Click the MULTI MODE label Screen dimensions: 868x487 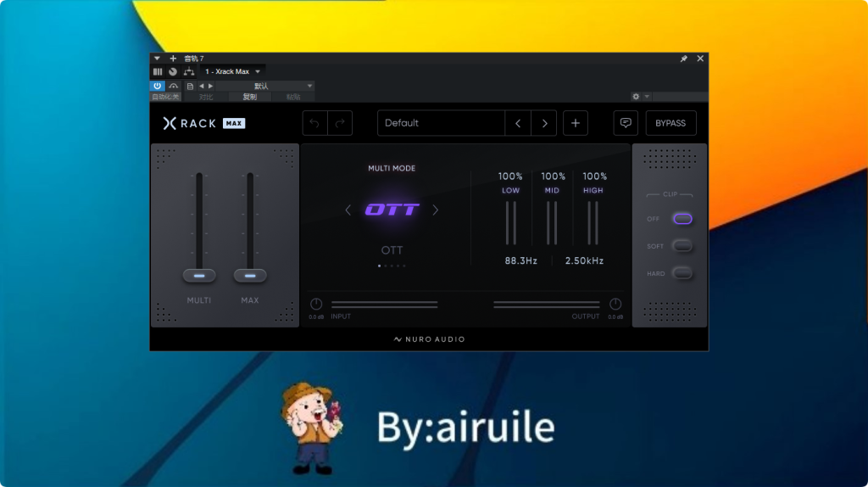[392, 168]
